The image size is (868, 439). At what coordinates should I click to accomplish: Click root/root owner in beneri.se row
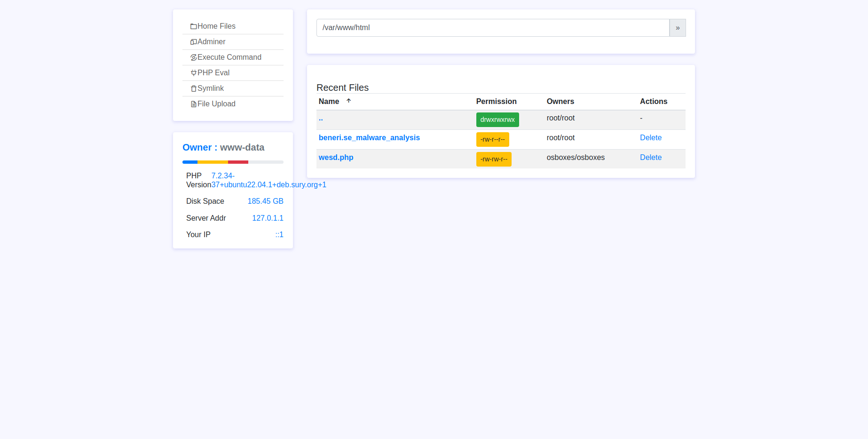[560, 138]
